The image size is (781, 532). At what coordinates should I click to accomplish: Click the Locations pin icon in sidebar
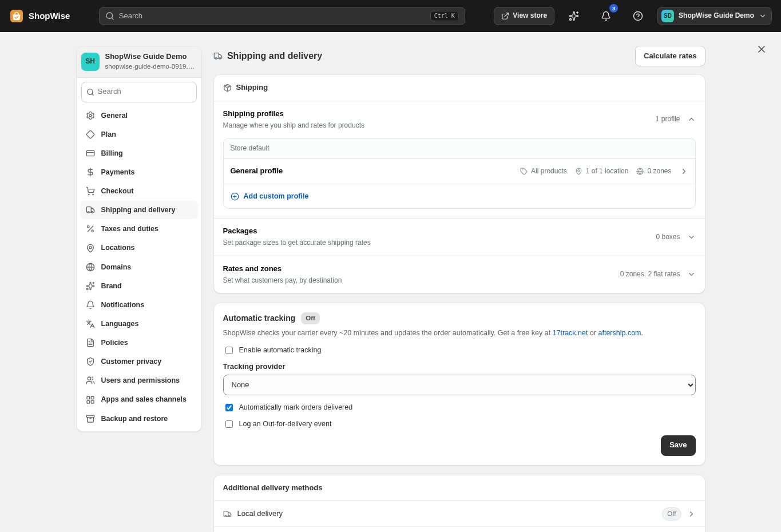tap(90, 248)
